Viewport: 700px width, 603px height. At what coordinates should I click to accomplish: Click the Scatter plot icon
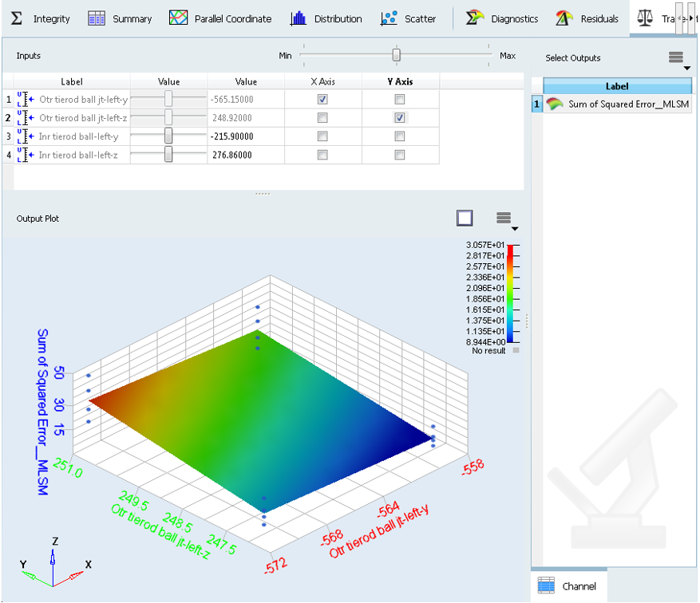[x=389, y=18]
